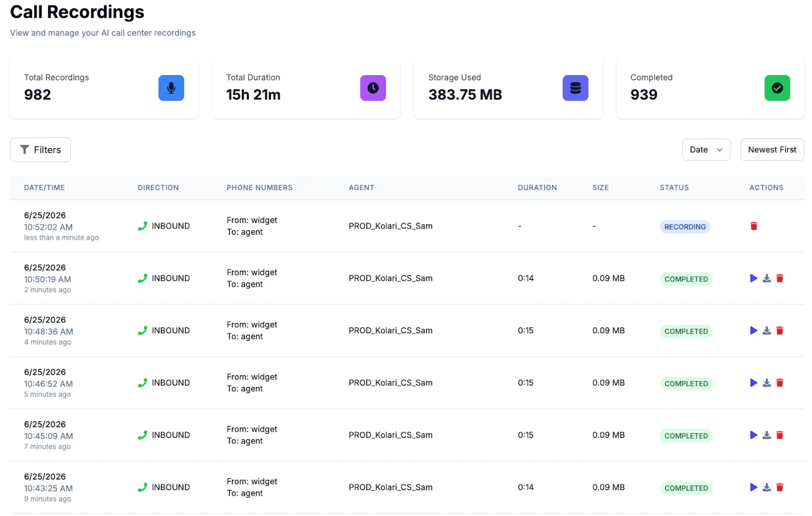812x516 pixels.
Task: Click the 15h 21m Total Duration value
Action: 253,95
